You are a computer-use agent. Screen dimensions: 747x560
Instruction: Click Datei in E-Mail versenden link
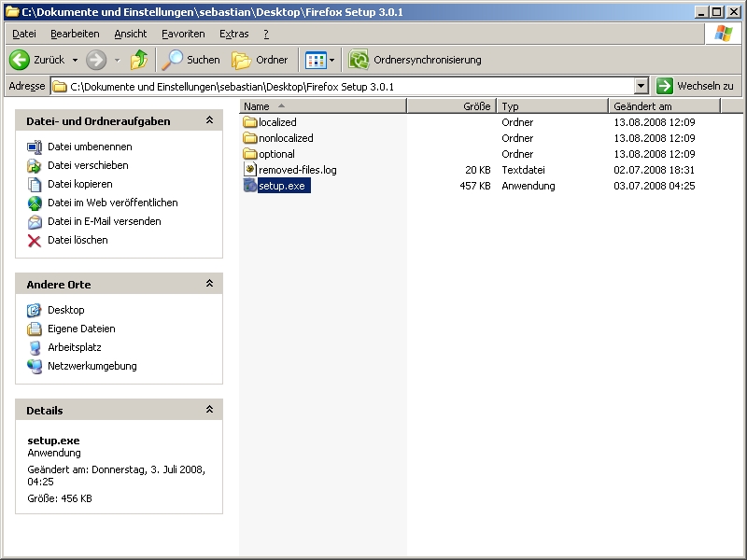pyautogui.click(x=105, y=221)
